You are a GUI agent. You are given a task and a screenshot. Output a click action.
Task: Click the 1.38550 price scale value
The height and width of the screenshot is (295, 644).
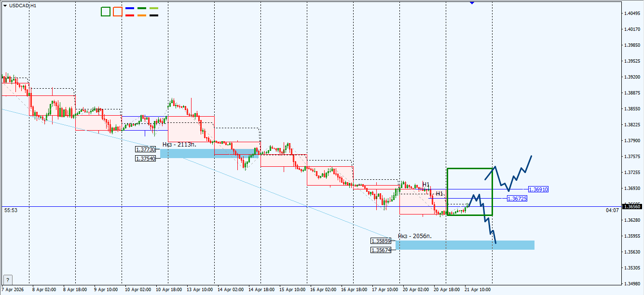[633, 109]
